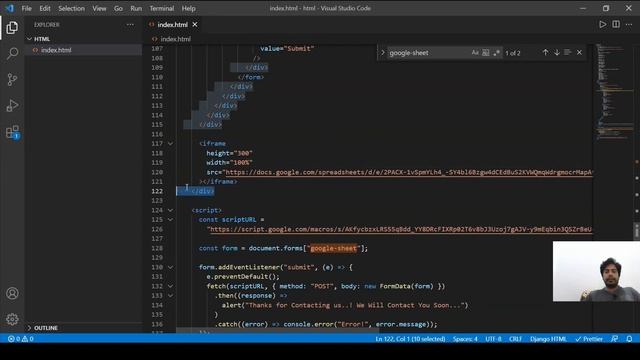Open Source Control view
Image resolution: width=640 pixels, height=360 pixels.
tap(12, 79)
